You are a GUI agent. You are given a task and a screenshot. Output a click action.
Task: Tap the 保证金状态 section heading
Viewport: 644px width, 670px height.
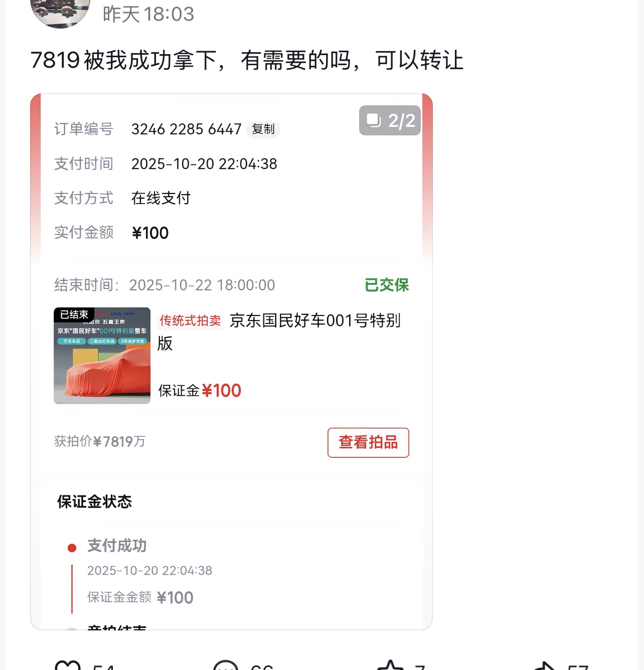pos(94,501)
